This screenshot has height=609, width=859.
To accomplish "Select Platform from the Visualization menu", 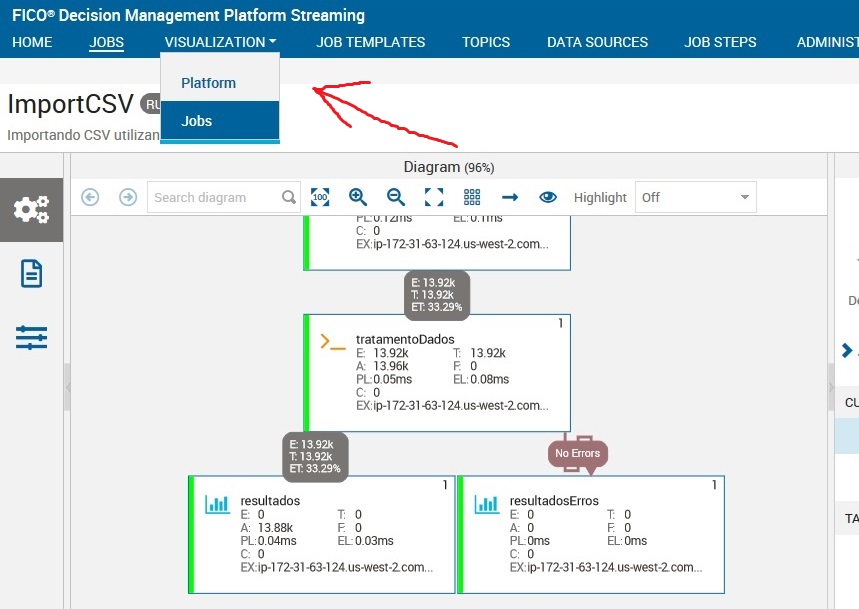I will pyautogui.click(x=208, y=83).
